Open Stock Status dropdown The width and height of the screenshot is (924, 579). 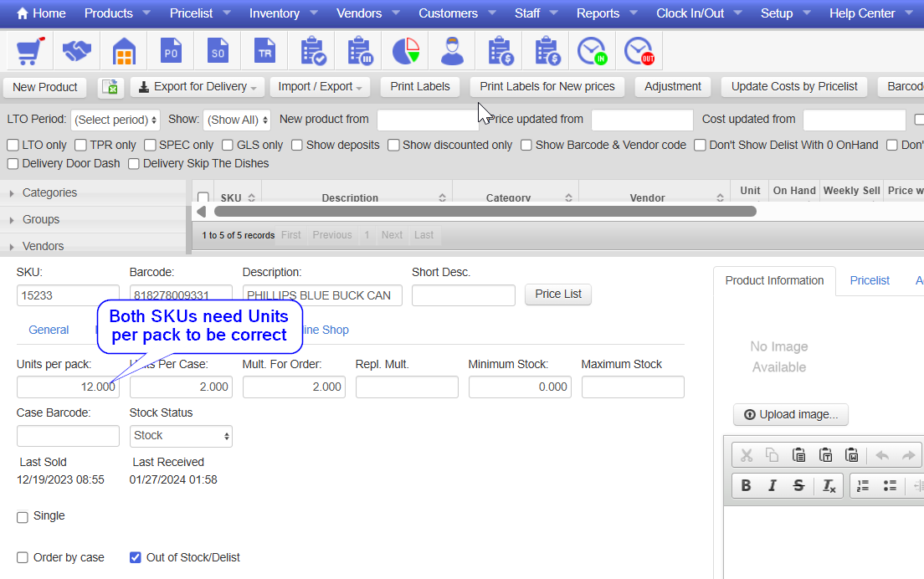click(x=181, y=437)
